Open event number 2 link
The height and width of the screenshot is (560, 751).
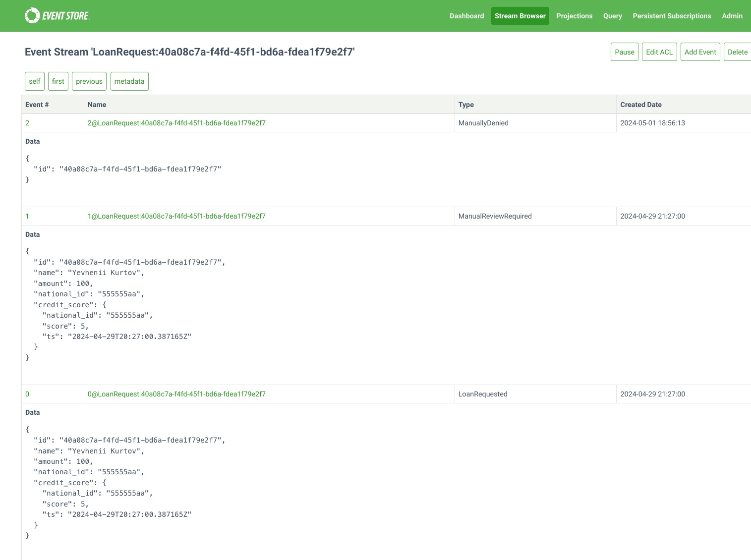pyautogui.click(x=27, y=123)
